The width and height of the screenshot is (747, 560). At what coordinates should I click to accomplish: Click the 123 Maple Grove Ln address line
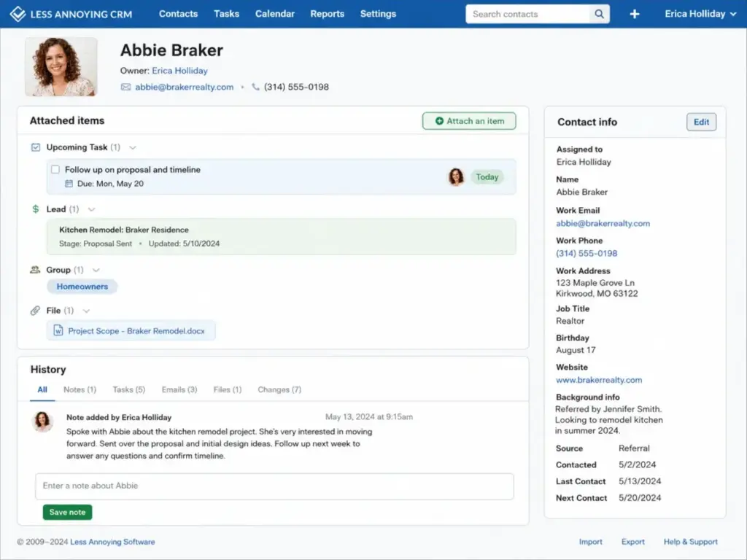[x=595, y=283]
